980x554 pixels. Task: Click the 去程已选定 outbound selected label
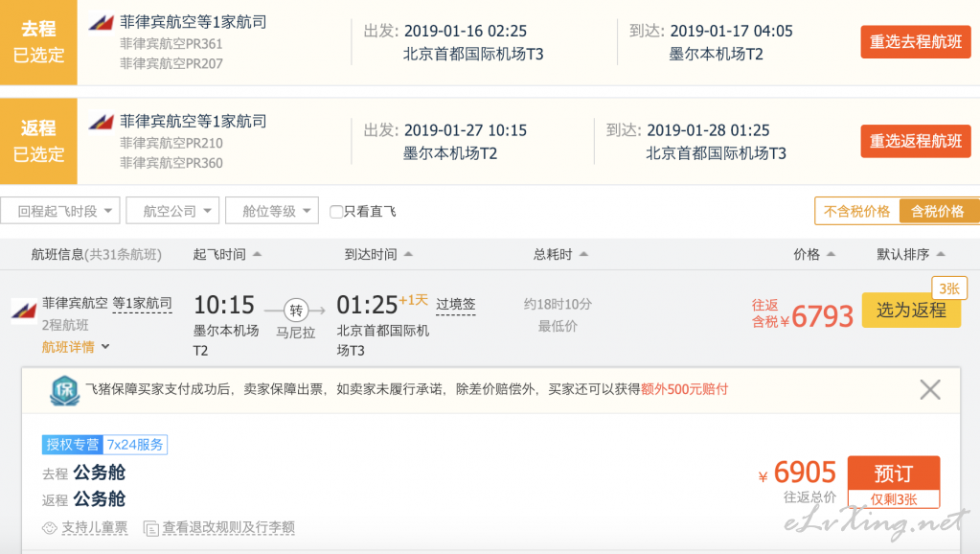[38, 42]
